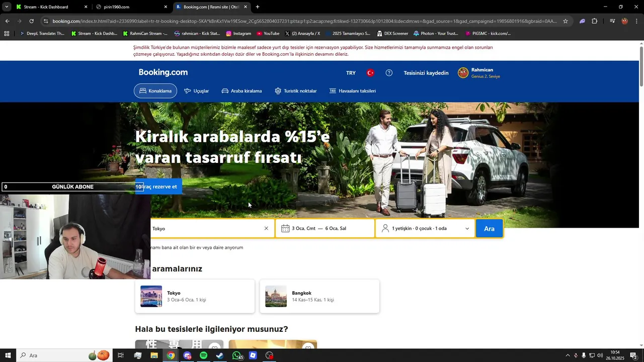Open the recent Bangkok search card
644x362 pixels.
[319, 296]
